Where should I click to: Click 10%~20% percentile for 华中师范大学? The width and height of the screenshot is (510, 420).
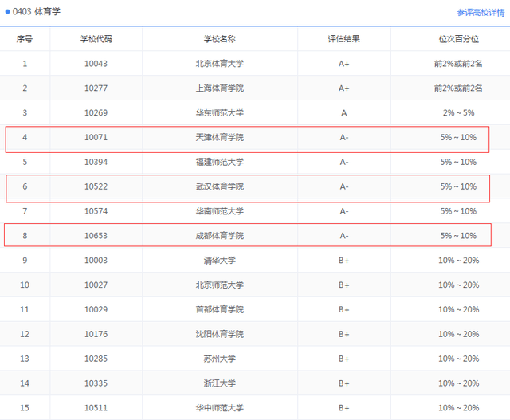pos(459,407)
